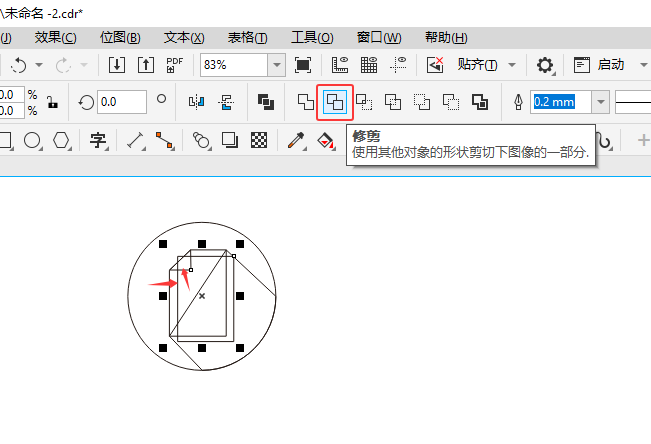This screenshot has width=651, height=444.
Task: Click the mirror horizontally icon
Action: pyautogui.click(x=196, y=102)
